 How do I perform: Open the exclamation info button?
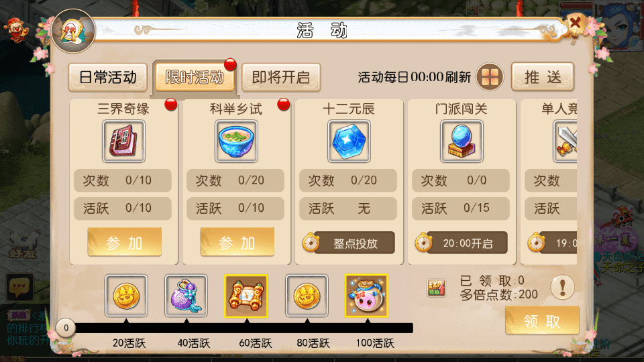(x=562, y=286)
